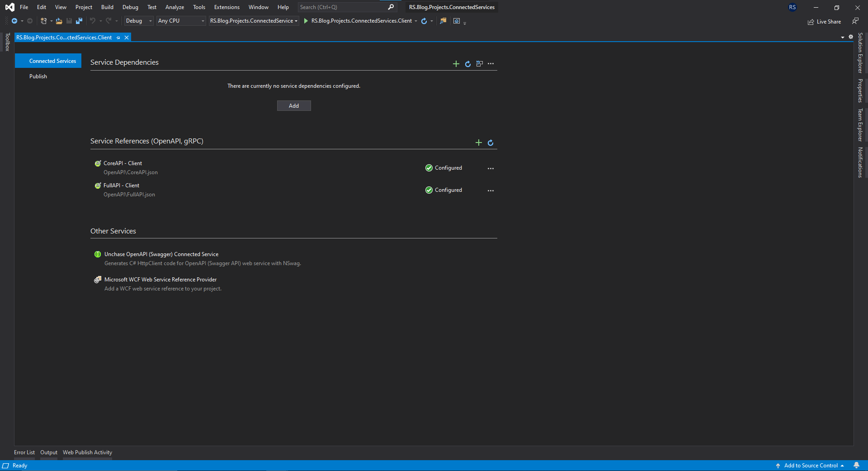
Task: Open the Error List panel tab
Action: [24, 452]
